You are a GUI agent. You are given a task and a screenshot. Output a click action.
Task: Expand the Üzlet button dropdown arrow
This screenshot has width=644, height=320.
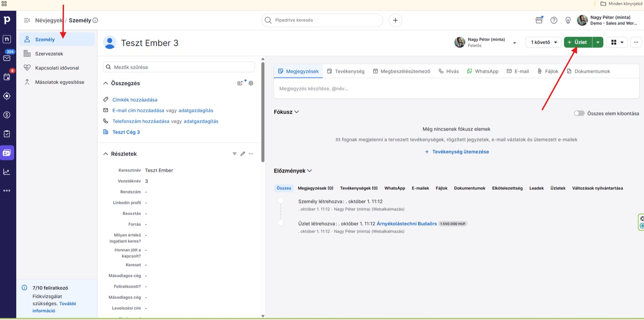coord(598,42)
